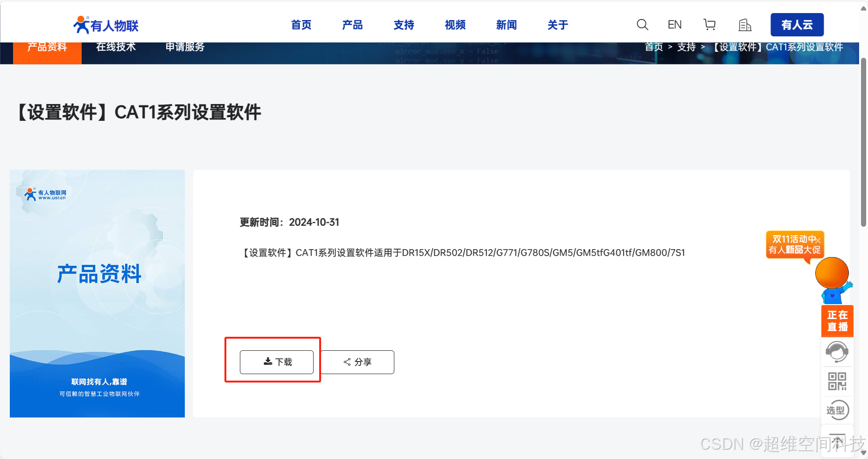Open the customer service headset icon

coord(837,352)
